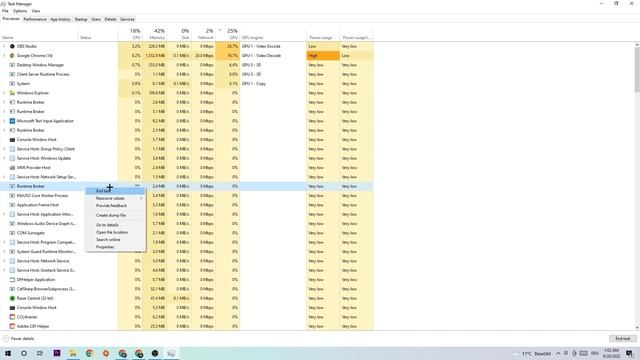Click the MoUSO Core Worker Process icon
640x360 pixels.
[12, 196]
